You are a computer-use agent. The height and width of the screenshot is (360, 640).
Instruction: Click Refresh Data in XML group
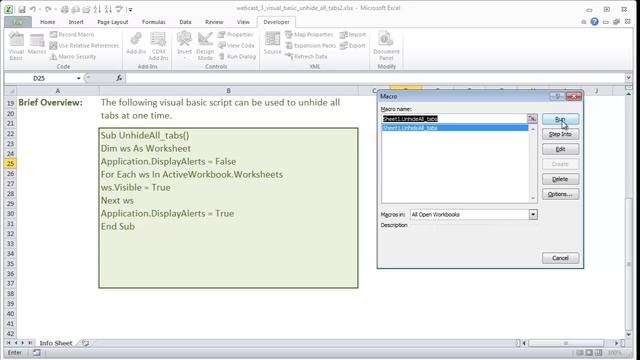click(306, 56)
